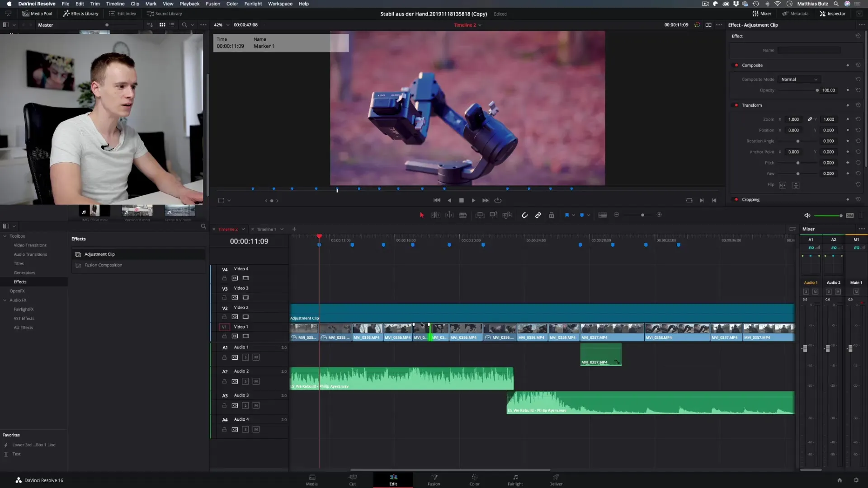
Task: Click the Insert Clip icon
Action: point(480,215)
